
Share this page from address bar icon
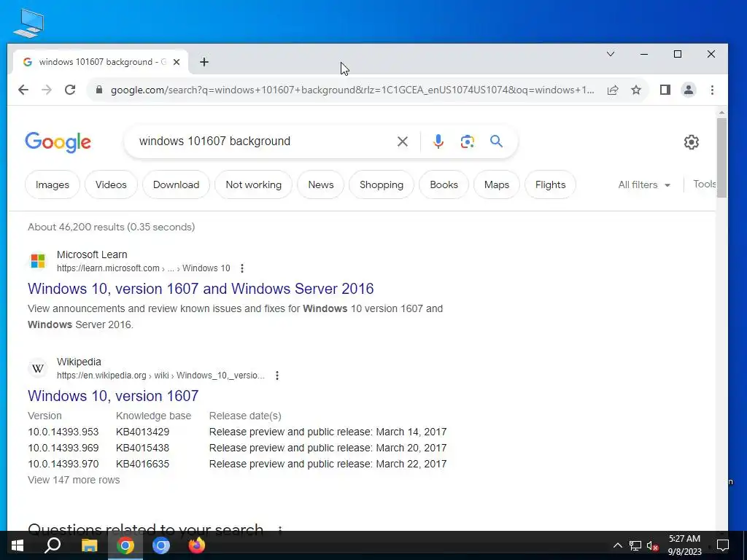point(613,90)
